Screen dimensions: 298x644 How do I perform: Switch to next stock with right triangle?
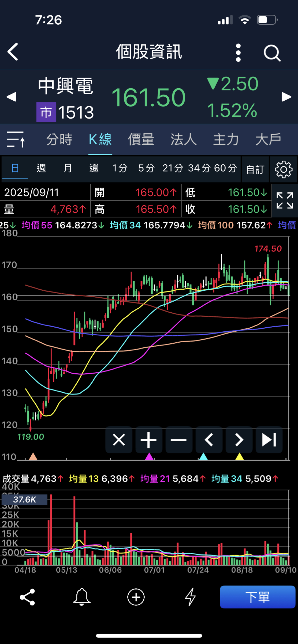pos(286,97)
